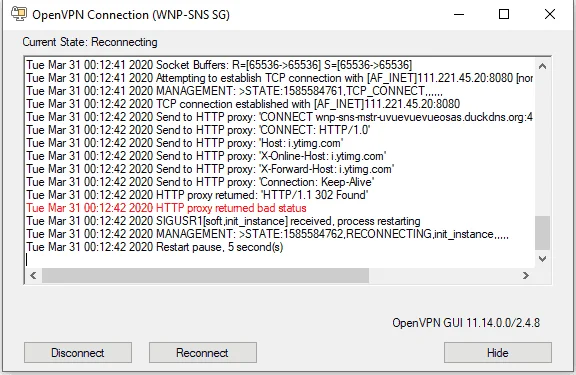
Task: Click the 'SIGUSR1[soft,init_instance] received' line
Action: point(223,221)
